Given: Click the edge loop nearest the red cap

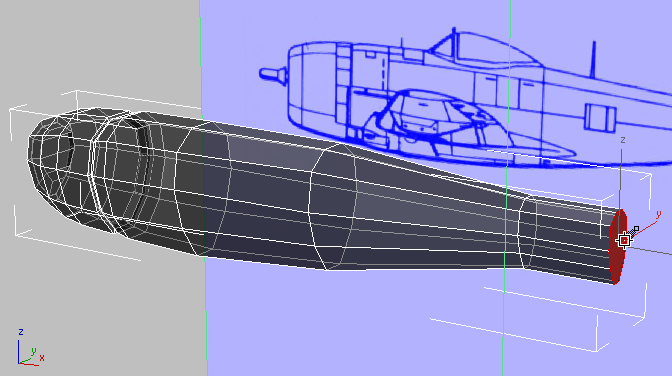Looking at the screenshot, I should point(528,233).
